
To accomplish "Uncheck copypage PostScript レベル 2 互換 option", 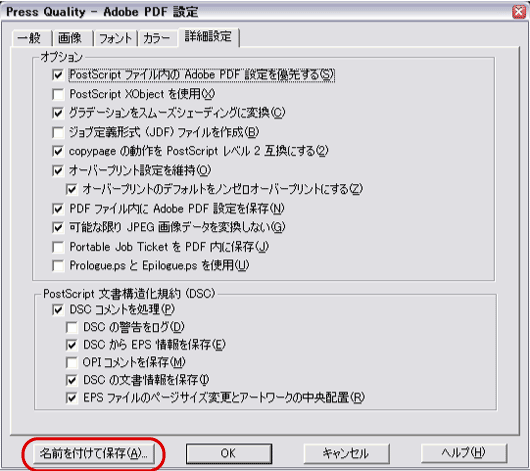I will (x=58, y=151).
